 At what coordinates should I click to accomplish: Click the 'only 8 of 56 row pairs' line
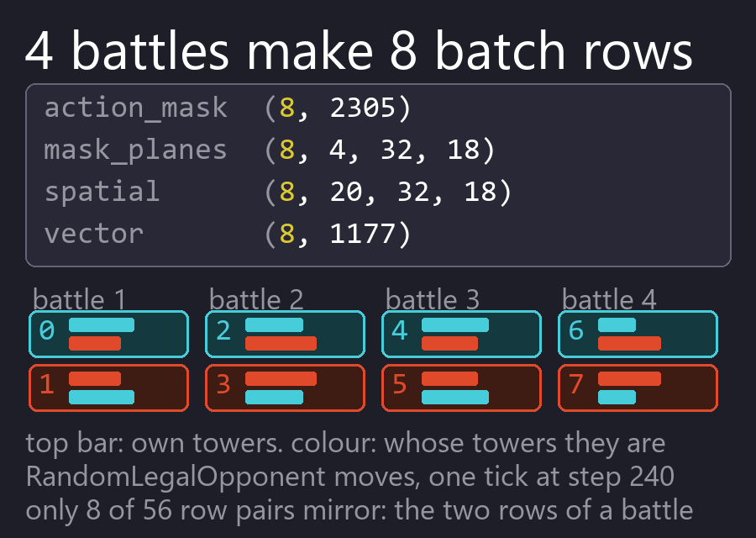click(x=360, y=510)
